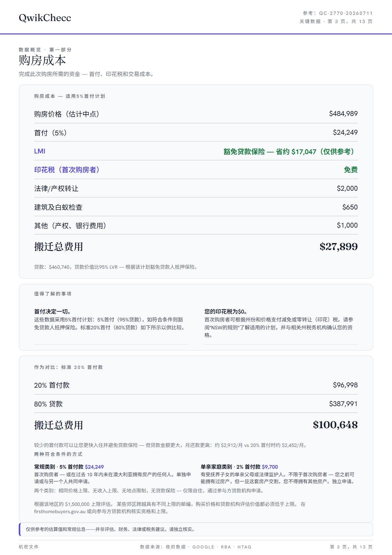Click the blue $24,249 amount under 常规类别
This screenshot has height=555, width=392.
coord(94,467)
